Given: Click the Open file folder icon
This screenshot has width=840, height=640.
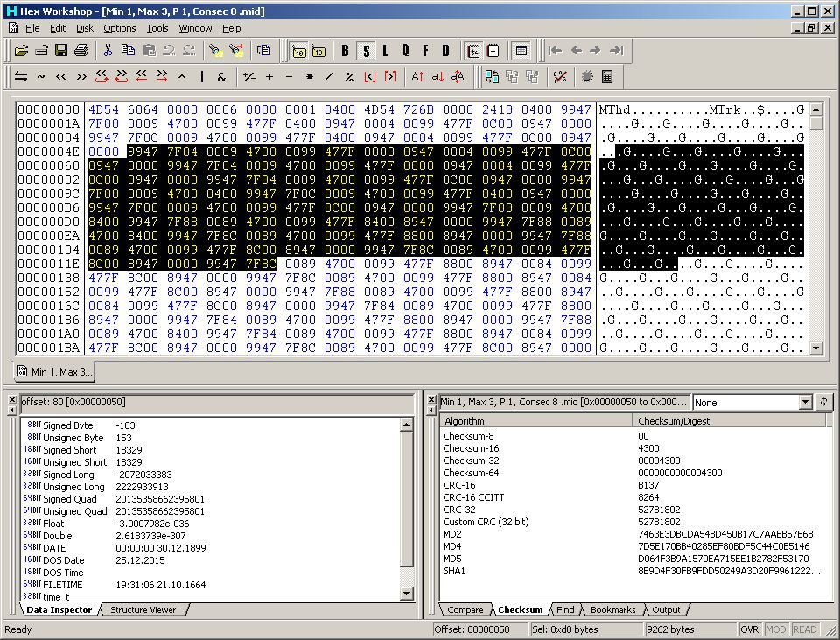Looking at the screenshot, I should [22, 50].
